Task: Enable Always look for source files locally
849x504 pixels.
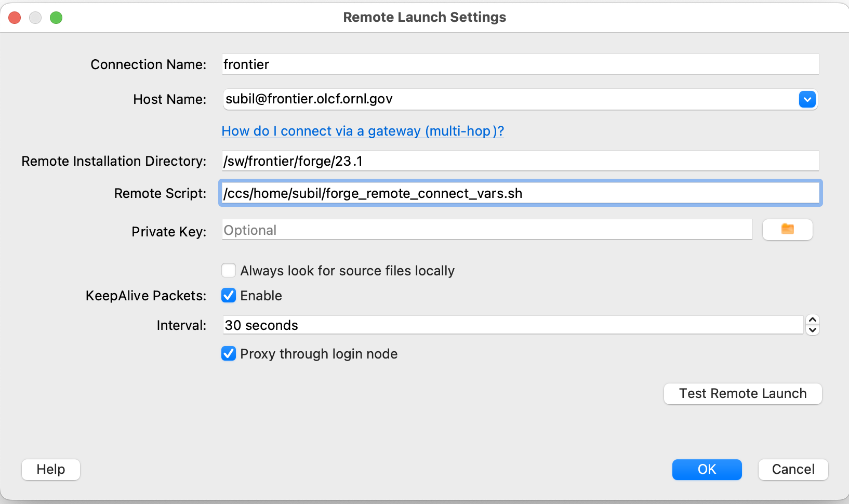Action: (x=229, y=271)
